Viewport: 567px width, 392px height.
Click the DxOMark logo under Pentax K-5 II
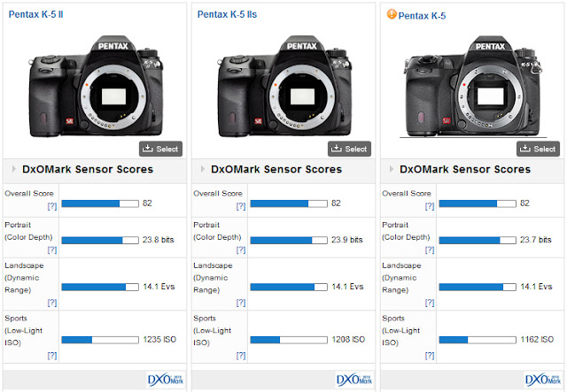tap(167, 380)
